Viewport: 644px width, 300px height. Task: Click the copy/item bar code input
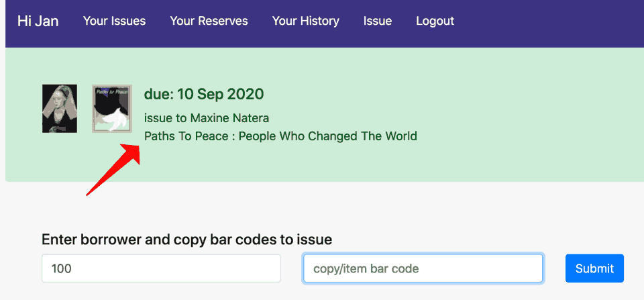pyautogui.click(x=423, y=268)
